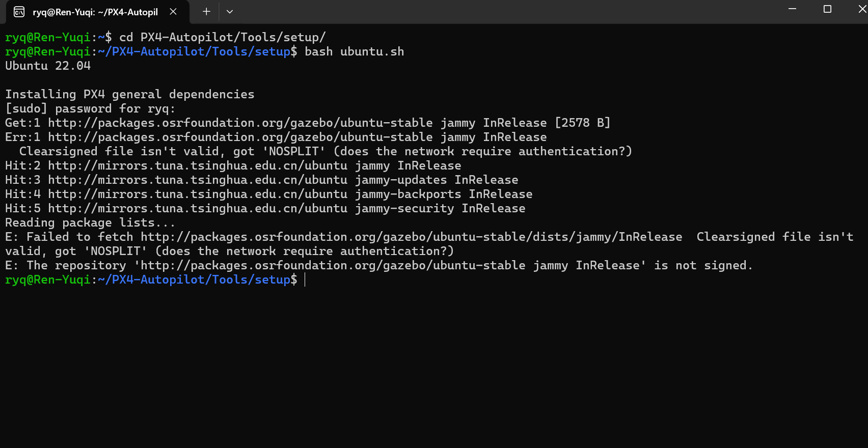Select the ryq@Ren-Yuqi: ~/PX4-Autopil tab
This screenshot has width=868, height=448.
pyautogui.click(x=95, y=12)
